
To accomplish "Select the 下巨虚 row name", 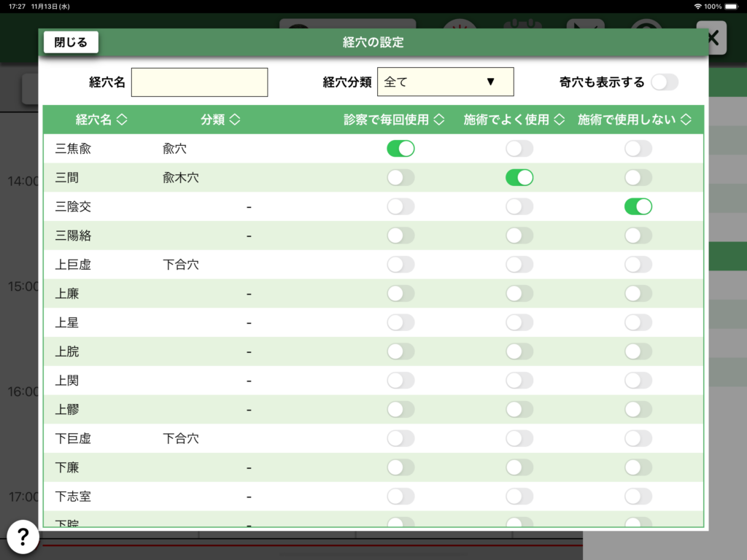I will point(73,439).
